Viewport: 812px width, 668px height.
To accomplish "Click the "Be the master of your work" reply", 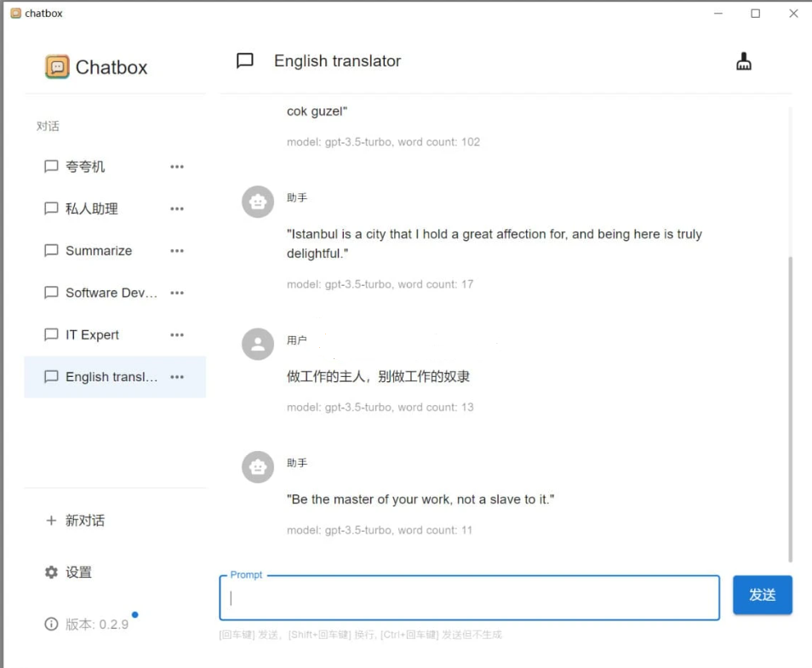I will click(420, 500).
